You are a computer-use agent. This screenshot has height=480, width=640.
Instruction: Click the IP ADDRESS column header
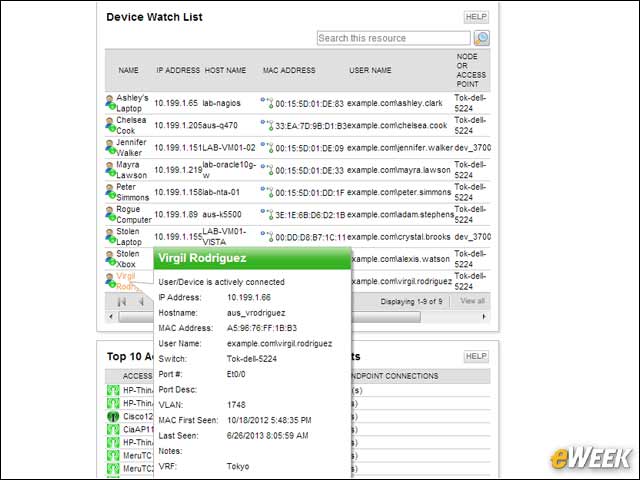178,70
